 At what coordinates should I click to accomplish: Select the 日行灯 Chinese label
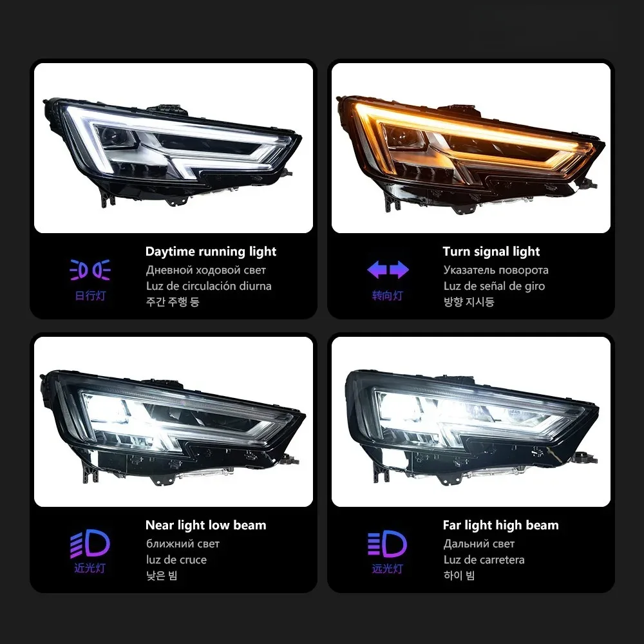90,296
